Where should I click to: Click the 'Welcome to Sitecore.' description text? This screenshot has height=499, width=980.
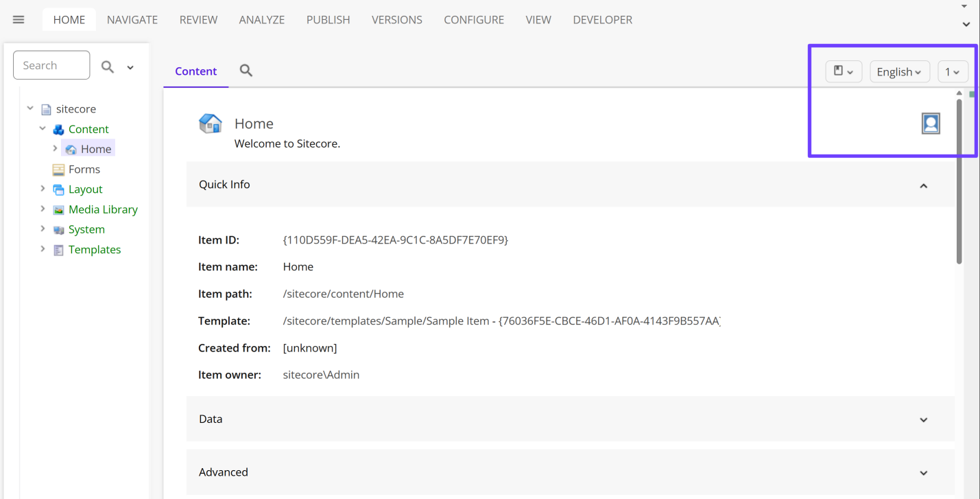[287, 144]
